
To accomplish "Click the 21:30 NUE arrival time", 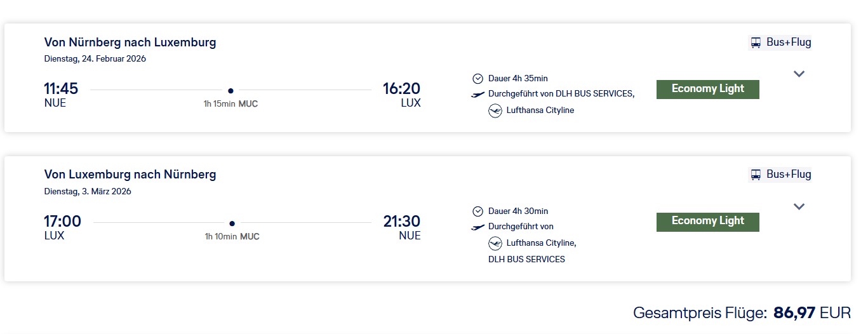I will [401, 222].
